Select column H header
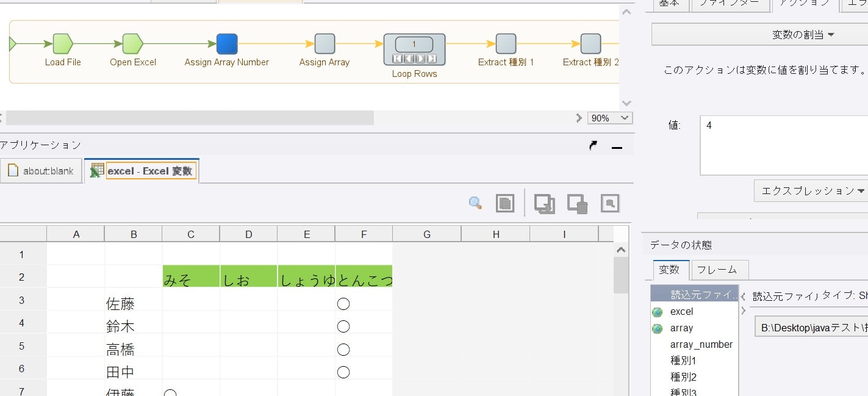The height and width of the screenshot is (396, 868). point(496,234)
